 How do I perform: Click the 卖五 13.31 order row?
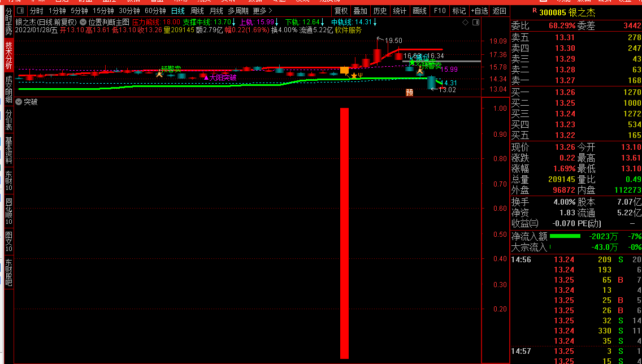pos(576,38)
